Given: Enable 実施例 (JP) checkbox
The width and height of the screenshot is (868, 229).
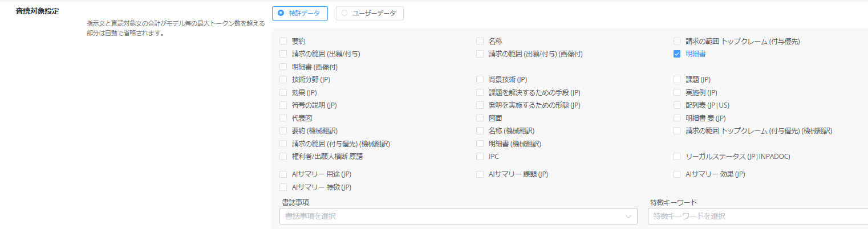Looking at the screenshot, I should tap(677, 92).
